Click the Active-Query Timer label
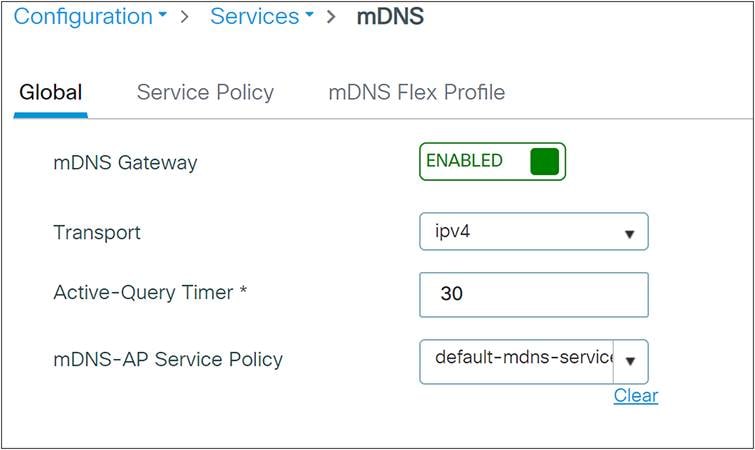This screenshot has width=755, height=450. pos(150,293)
